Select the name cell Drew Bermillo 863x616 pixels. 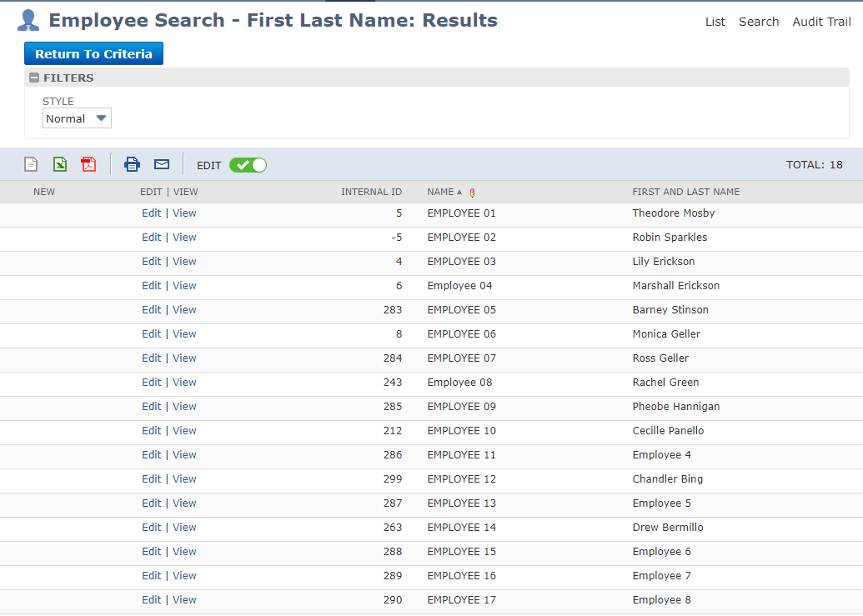[x=668, y=528]
